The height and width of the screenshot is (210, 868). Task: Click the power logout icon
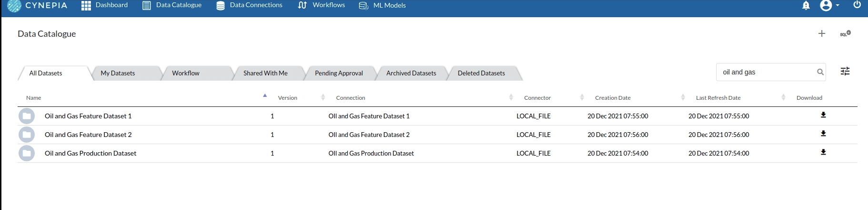857,5
